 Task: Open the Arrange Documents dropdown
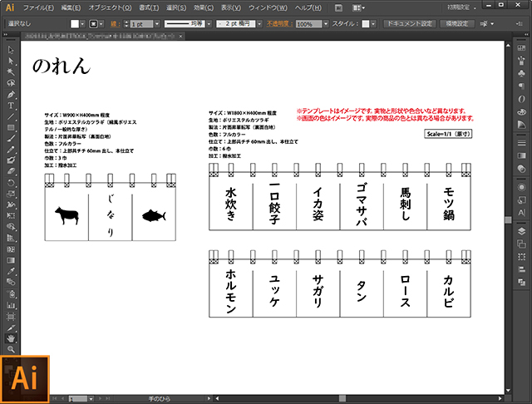[358, 7]
